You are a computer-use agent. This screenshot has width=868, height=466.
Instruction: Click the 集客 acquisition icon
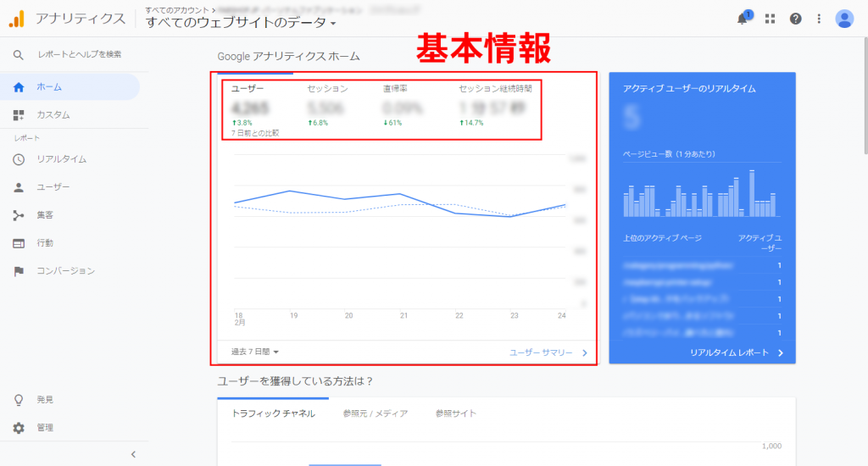pos(19,215)
